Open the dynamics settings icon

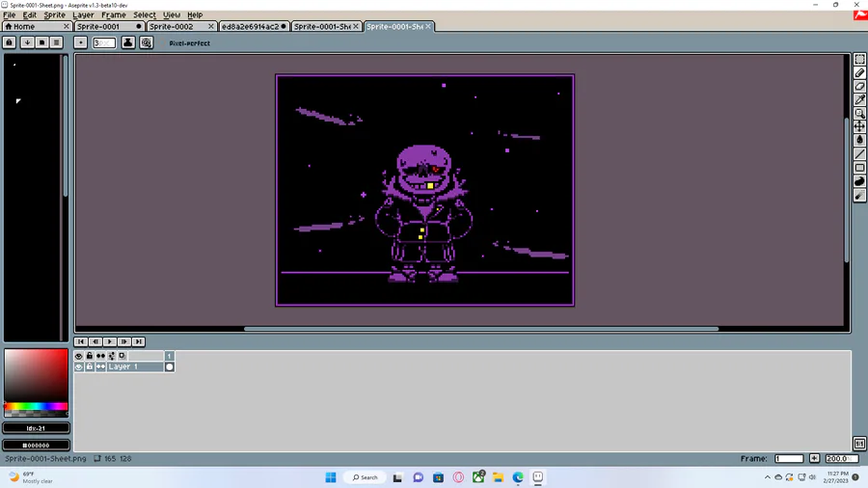point(147,42)
